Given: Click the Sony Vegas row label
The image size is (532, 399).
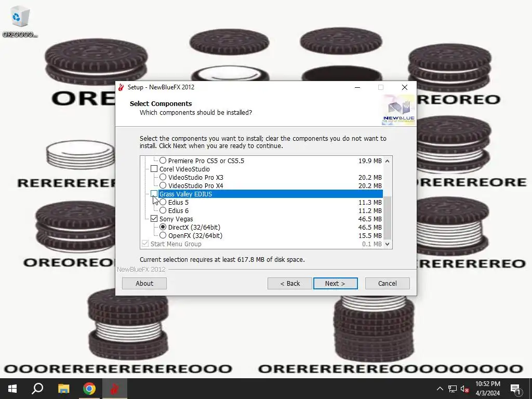Looking at the screenshot, I should [x=176, y=219].
